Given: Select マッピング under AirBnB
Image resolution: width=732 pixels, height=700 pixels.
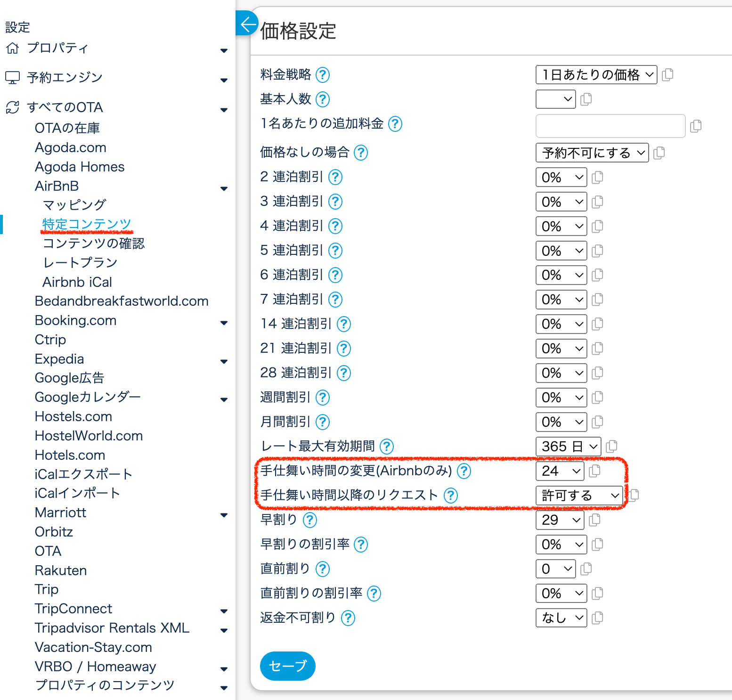Looking at the screenshot, I should coord(74,205).
